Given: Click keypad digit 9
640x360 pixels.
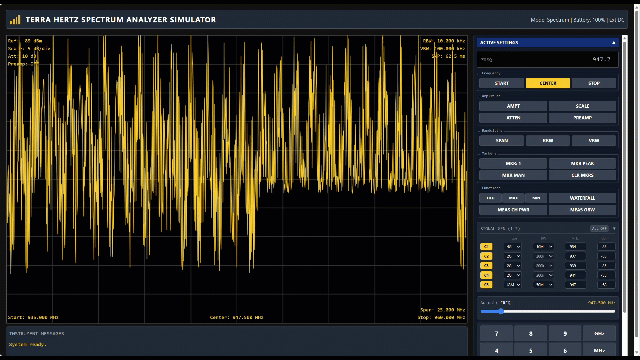Looking at the screenshot, I should tap(565, 333).
